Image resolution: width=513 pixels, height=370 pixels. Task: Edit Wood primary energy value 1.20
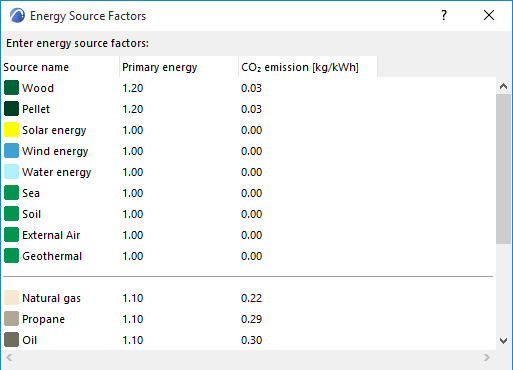(x=133, y=88)
